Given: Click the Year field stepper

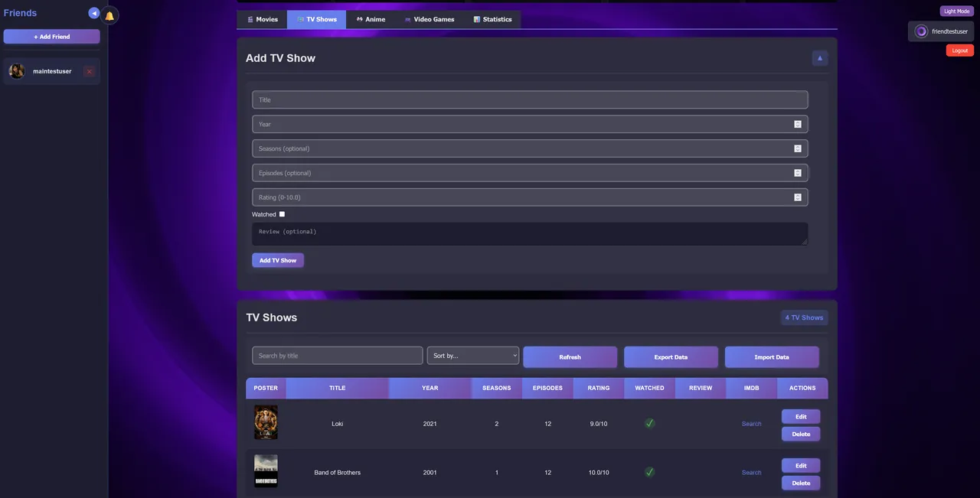Looking at the screenshot, I should tap(798, 124).
